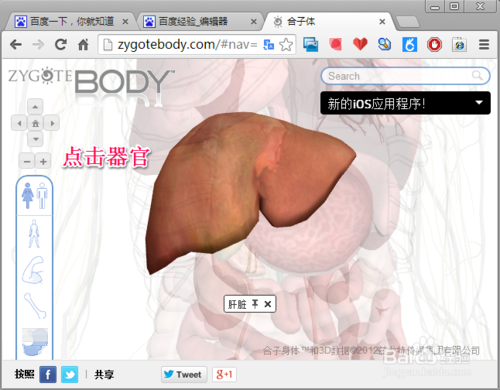The height and width of the screenshot is (390, 500).
Task: Switch to the 百度经验_编辑器 tab
Action: tap(199, 22)
